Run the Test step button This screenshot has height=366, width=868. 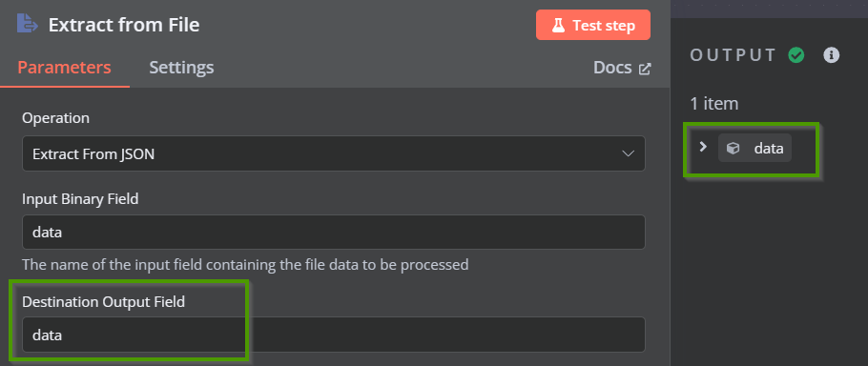coord(593,25)
